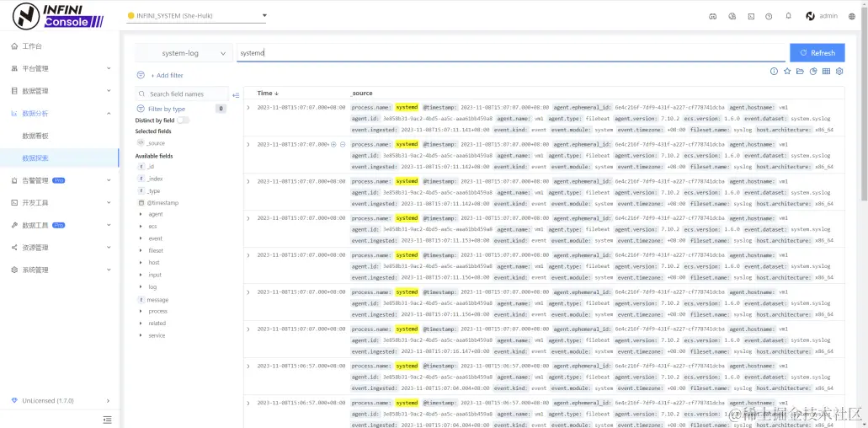Open the INFINI_SYSTEM cluster dropdown
Viewport: 868px width, 428px height.
coord(196,15)
